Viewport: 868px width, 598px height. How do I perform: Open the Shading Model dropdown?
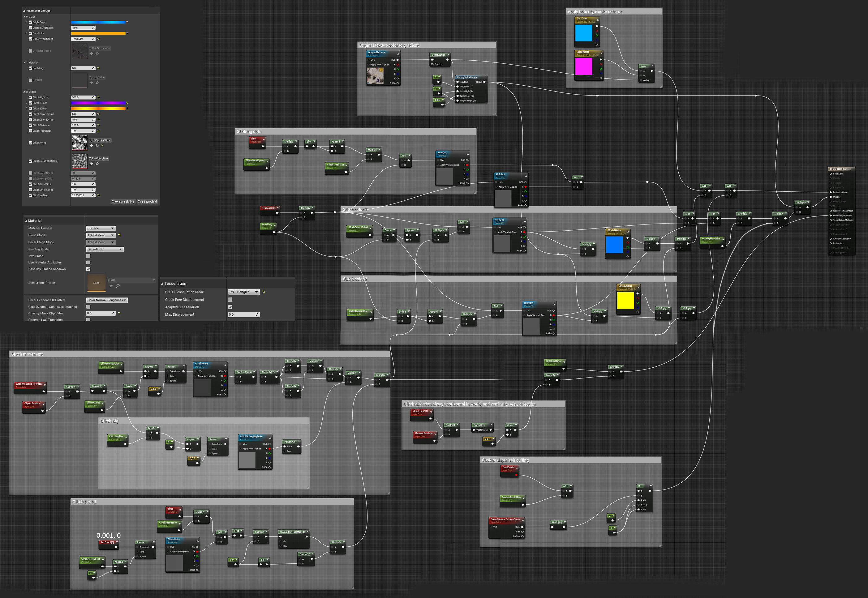click(x=105, y=249)
